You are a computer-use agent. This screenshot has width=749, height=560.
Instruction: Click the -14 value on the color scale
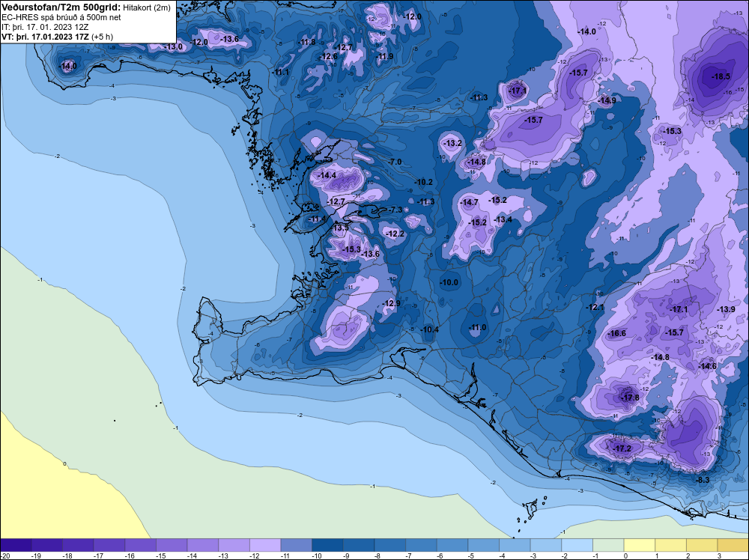click(x=190, y=556)
